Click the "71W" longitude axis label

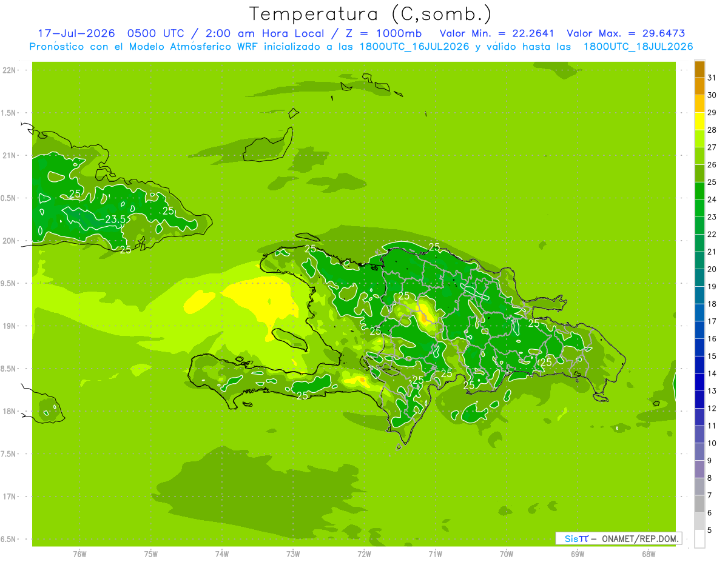[x=435, y=554]
